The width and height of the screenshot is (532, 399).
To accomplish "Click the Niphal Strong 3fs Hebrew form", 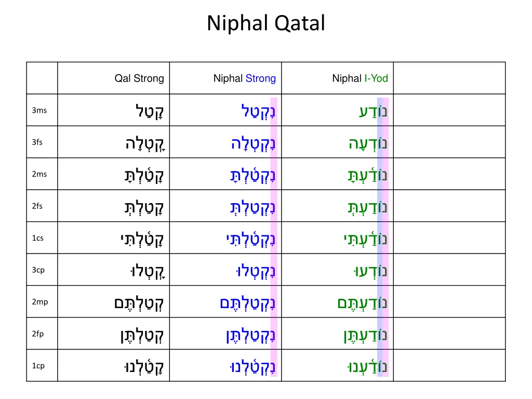I will coord(254,143).
